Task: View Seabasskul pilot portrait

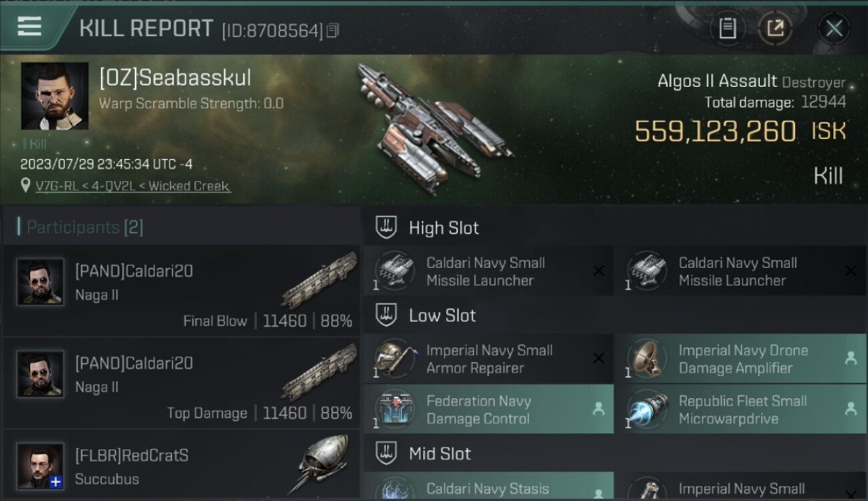Action: (55, 96)
